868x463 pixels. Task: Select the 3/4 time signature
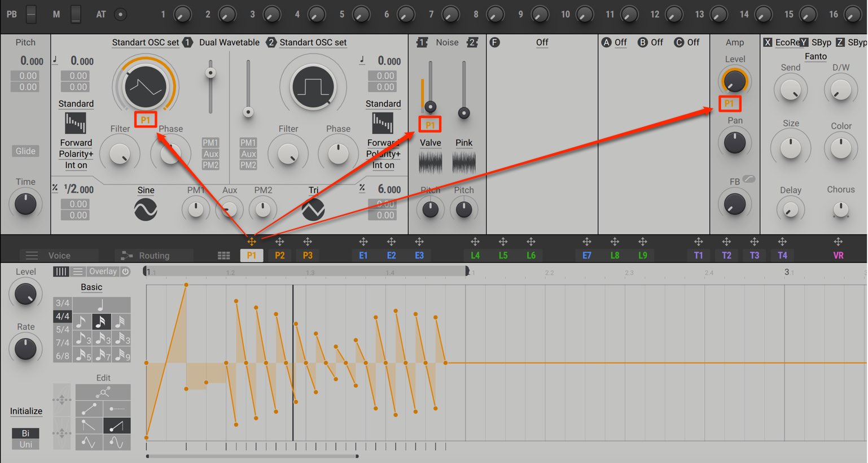(x=63, y=303)
